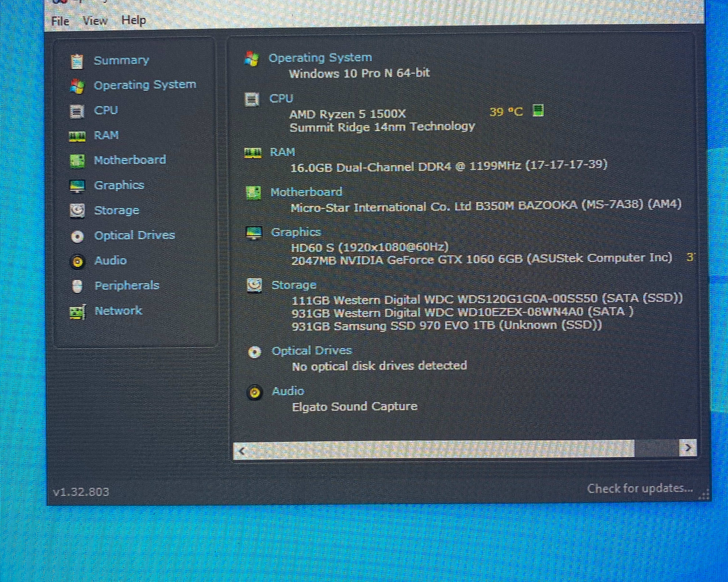Viewport: 728px width, 582px height.
Task: Click the 111GB WDS120G1G0A SSD line
Action: pos(487,299)
